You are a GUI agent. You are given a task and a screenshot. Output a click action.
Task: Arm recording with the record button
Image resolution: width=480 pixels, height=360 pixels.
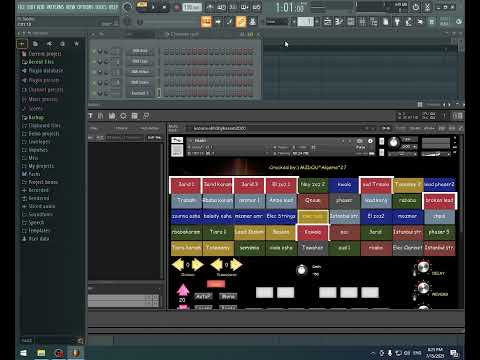177,7
